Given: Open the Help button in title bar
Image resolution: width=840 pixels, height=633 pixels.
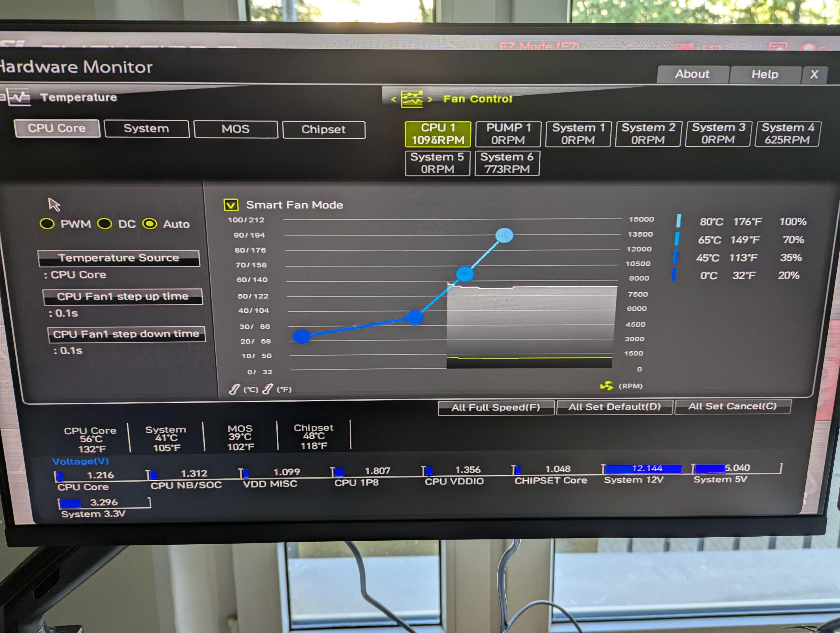Looking at the screenshot, I should [x=765, y=74].
